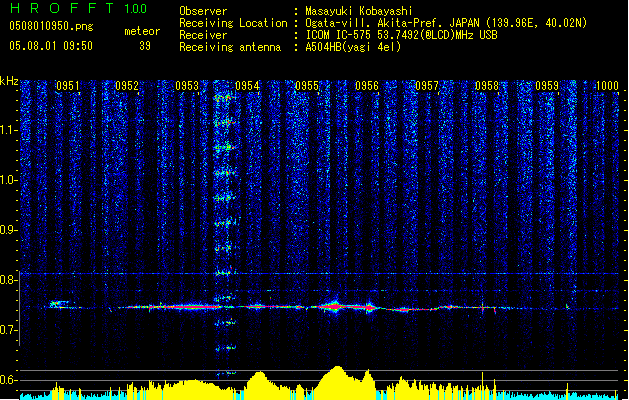Click the ICOM IC-575 receiver text
629x400 pixels.
401,35
